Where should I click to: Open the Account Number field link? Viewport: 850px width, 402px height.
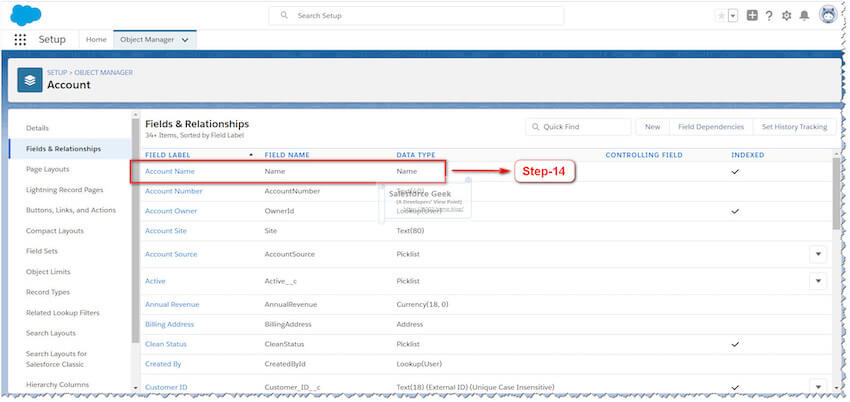[173, 191]
